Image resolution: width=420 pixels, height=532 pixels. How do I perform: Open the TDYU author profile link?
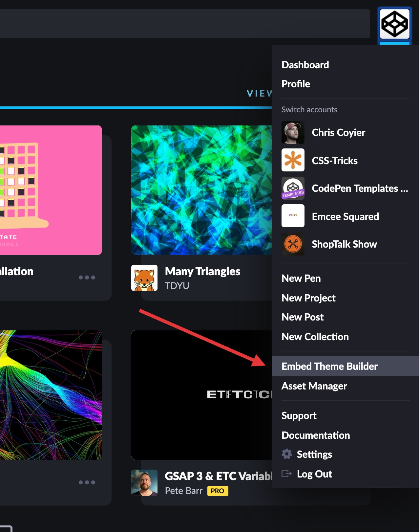(177, 286)
